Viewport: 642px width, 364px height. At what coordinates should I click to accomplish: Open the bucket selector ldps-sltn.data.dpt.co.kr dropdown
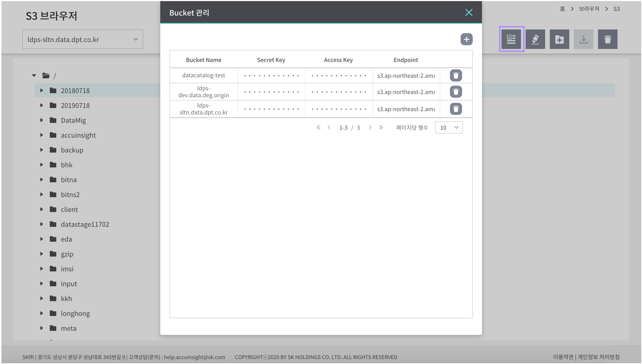pyautogui.click(x=83, y=39)
